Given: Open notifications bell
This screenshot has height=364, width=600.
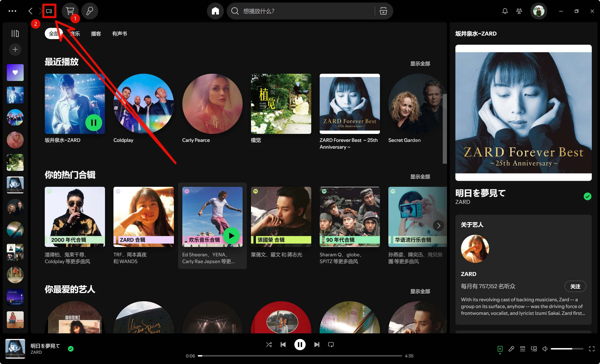Looking at the screenshot, I should coord(505,11).
